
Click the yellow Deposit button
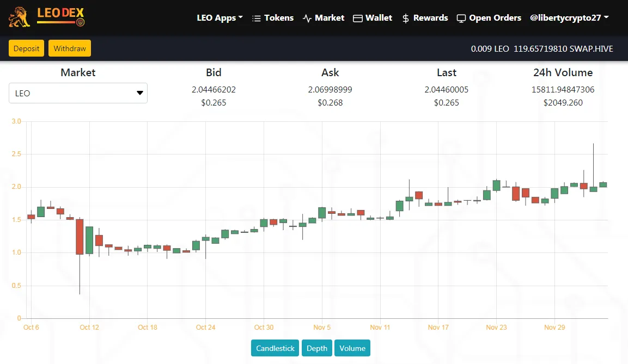coord(27,48)
